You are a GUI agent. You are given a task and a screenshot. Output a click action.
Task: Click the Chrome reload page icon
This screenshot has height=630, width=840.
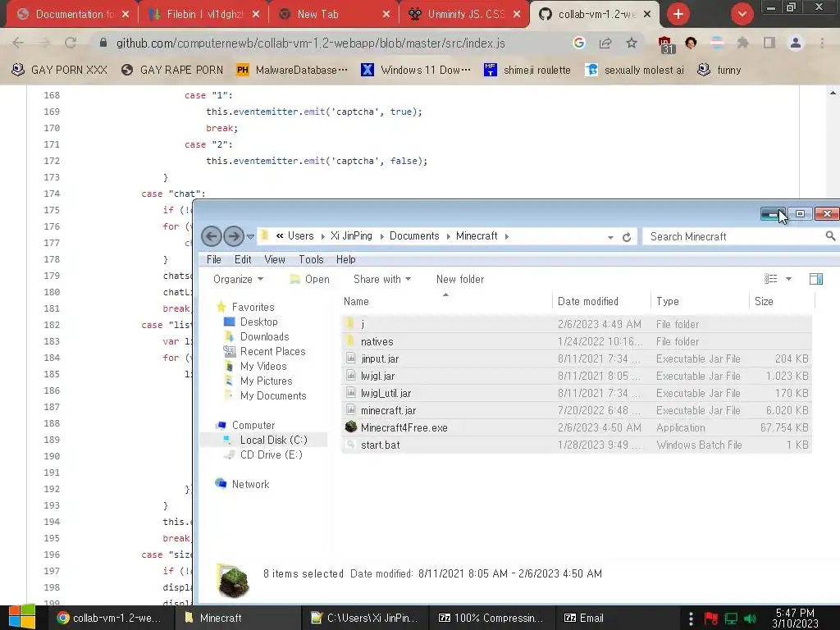click(71, 43)
